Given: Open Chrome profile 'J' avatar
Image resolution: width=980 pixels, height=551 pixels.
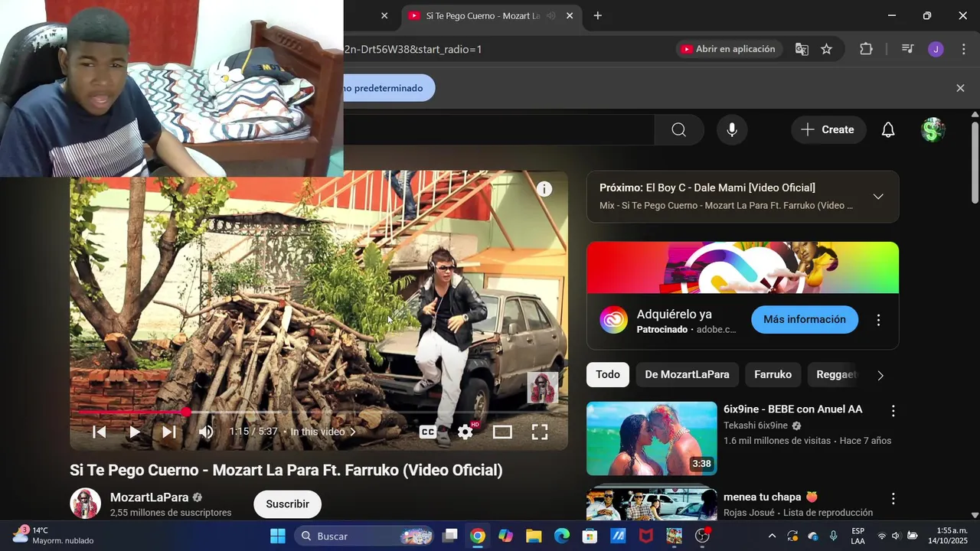Looking at the screenshot, I should pos(936,49).
